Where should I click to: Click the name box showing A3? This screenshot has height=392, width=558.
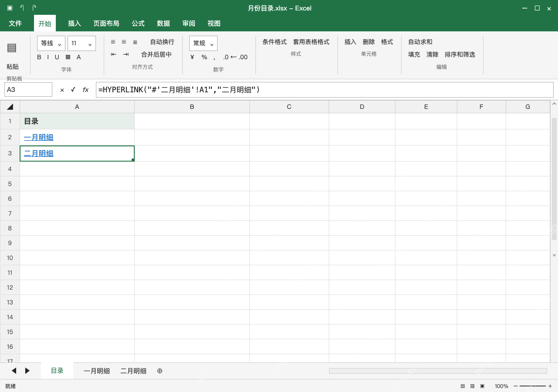[28, 90]
